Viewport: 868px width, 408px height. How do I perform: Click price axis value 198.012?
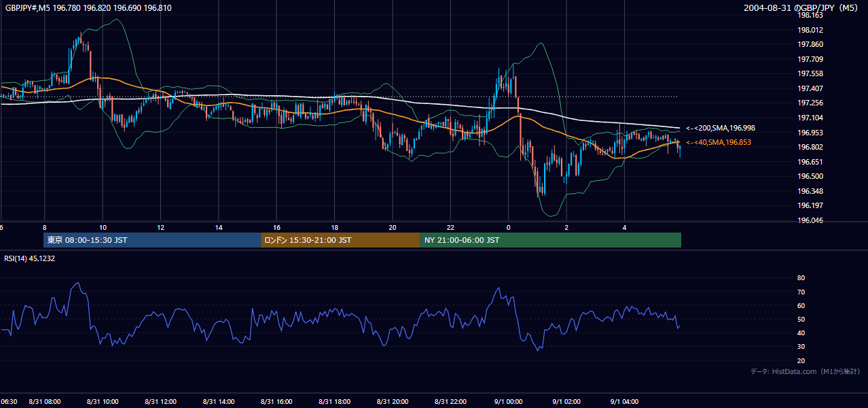pyautogui.click(x=810, y=30)
